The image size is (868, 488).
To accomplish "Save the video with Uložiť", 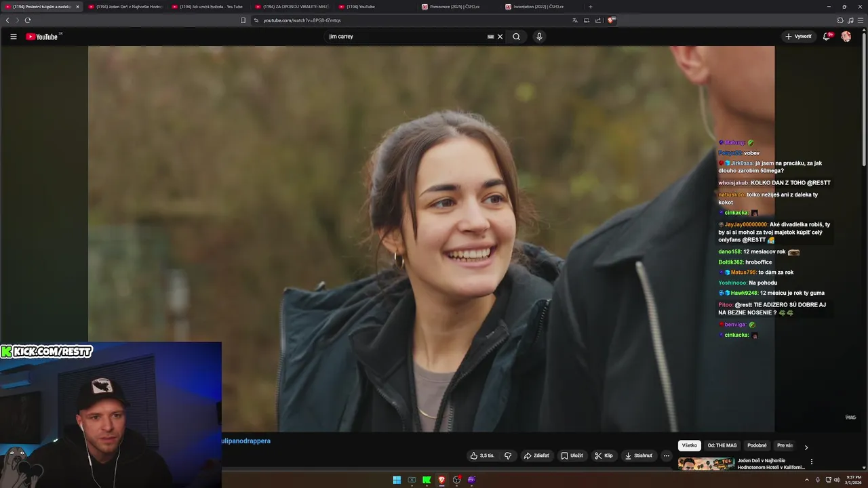I will 572,455.
